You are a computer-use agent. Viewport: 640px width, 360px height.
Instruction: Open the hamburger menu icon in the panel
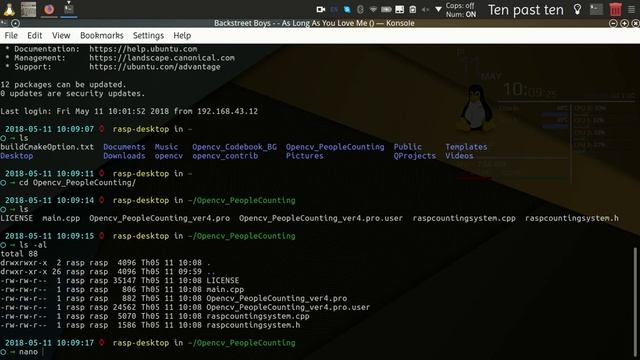631,9
